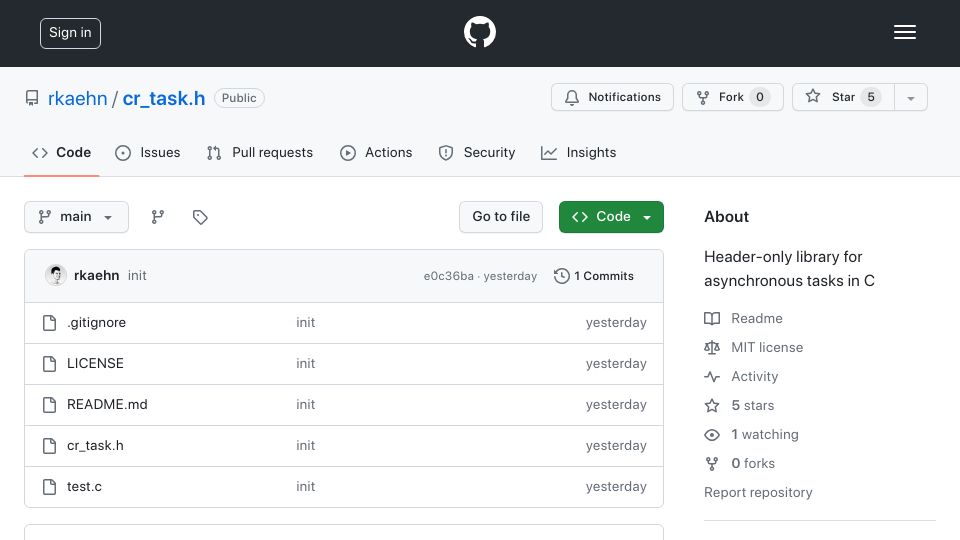This screenshot has width=960, height=540.
Task: Open commit hash e0c36ba
Action: point(449,276)
